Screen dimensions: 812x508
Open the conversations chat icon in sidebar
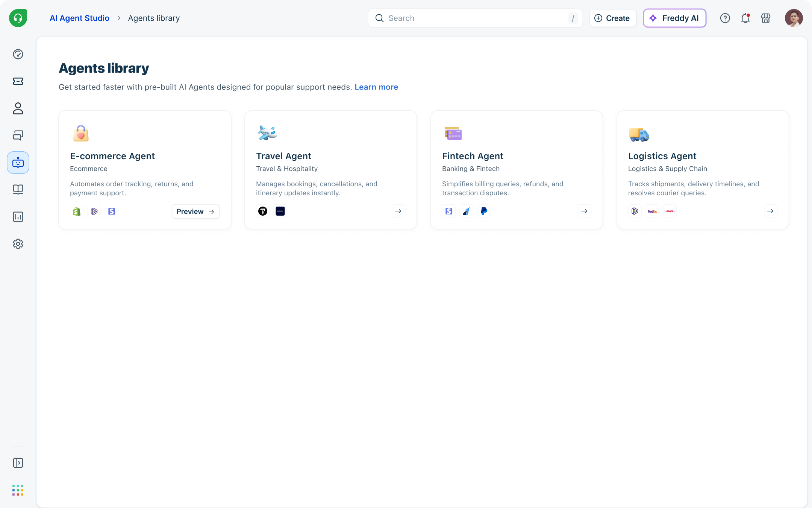point(18,135)
